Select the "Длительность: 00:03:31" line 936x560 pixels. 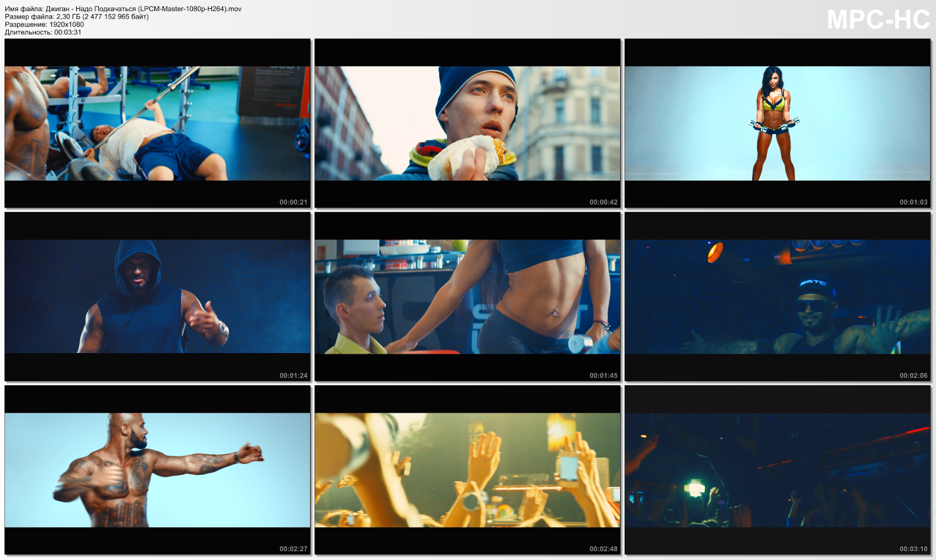43,32
